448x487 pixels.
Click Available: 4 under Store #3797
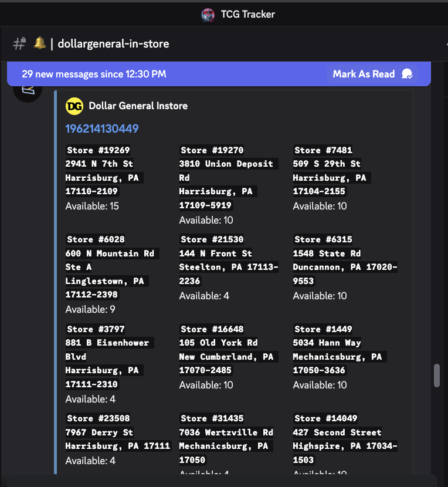pyautogui.click(x=90, y=399)
